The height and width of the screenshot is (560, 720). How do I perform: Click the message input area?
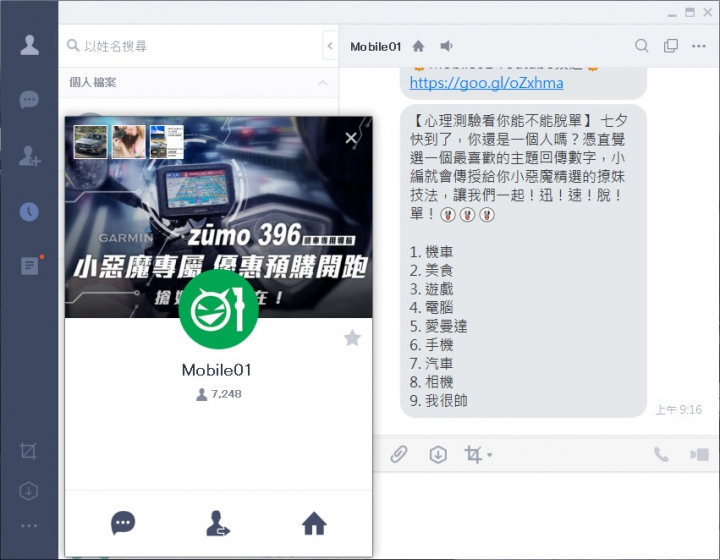[546, 515]
